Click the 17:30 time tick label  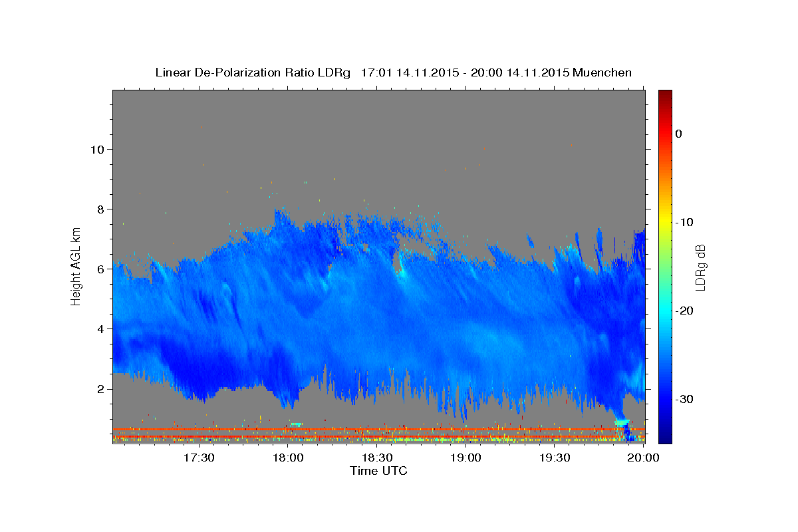click(199, 458)
